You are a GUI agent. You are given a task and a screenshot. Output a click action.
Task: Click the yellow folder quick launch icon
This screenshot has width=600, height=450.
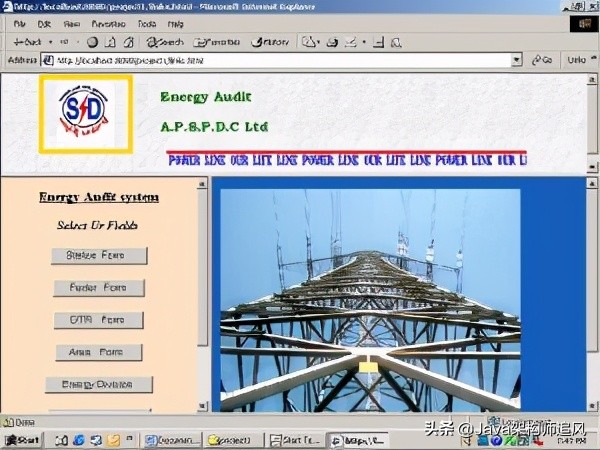113,440
